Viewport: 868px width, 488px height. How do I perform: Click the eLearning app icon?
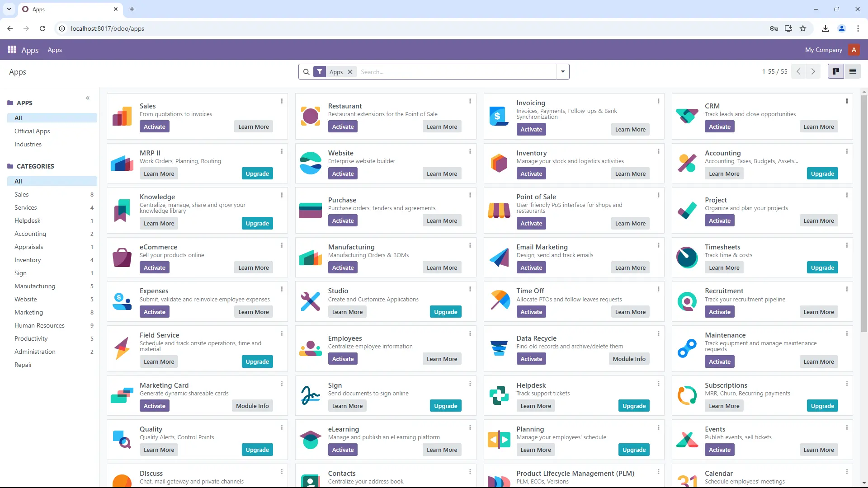(x=310, y=440)
